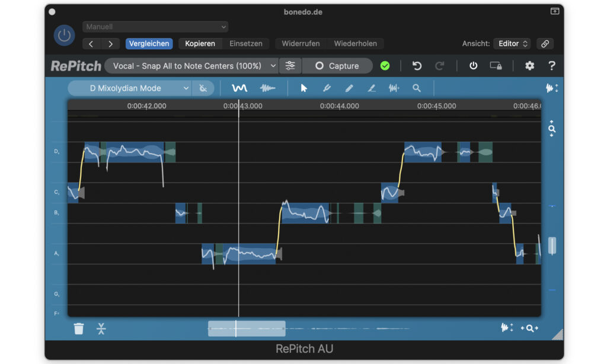Select the split blade tool

[327, 88]
